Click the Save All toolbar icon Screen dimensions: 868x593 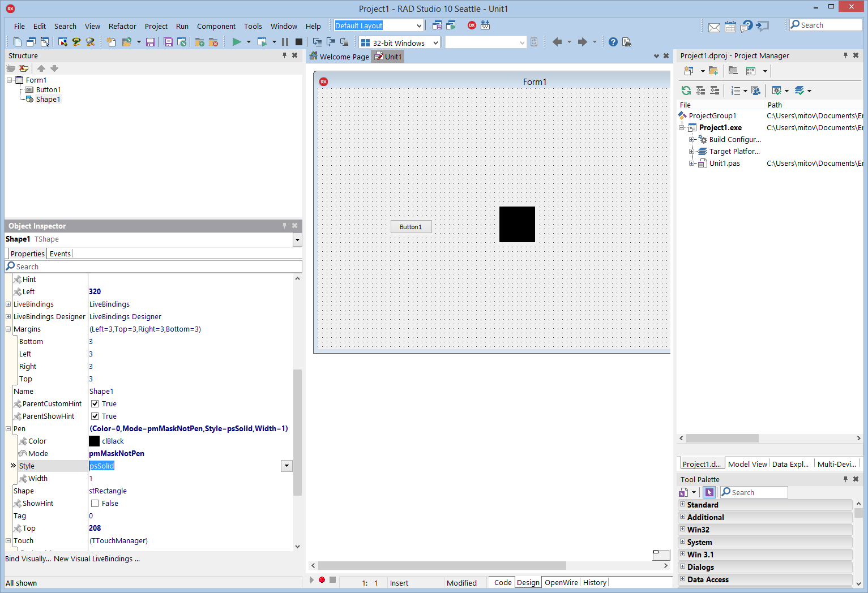click(x=168, y=42)
